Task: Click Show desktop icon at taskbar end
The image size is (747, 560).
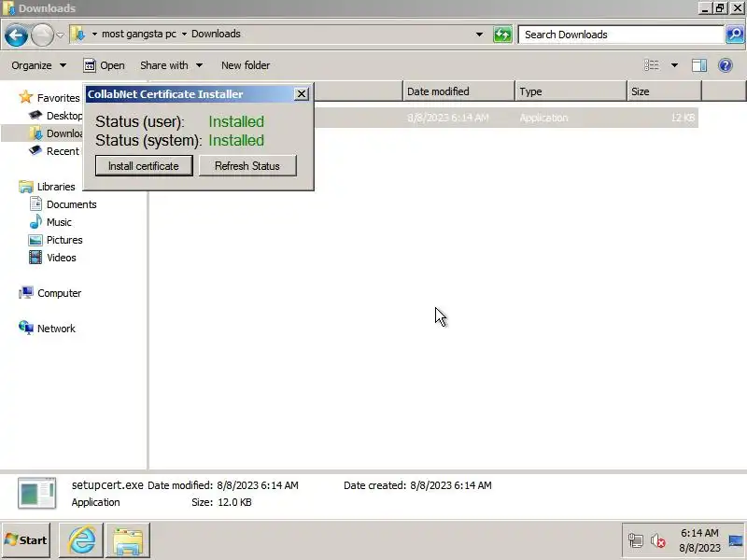Action: [736, 540]
